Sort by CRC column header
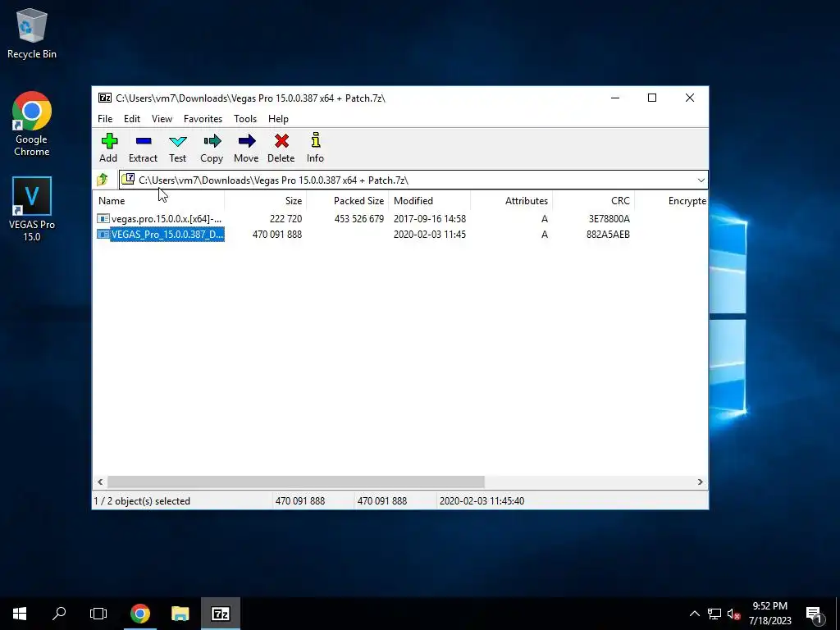 point(594,201)
